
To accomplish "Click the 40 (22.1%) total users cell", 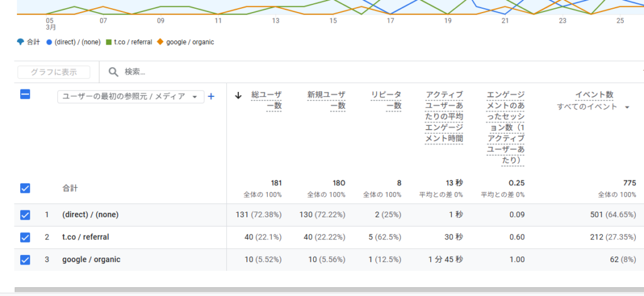I will pos(264,237).
